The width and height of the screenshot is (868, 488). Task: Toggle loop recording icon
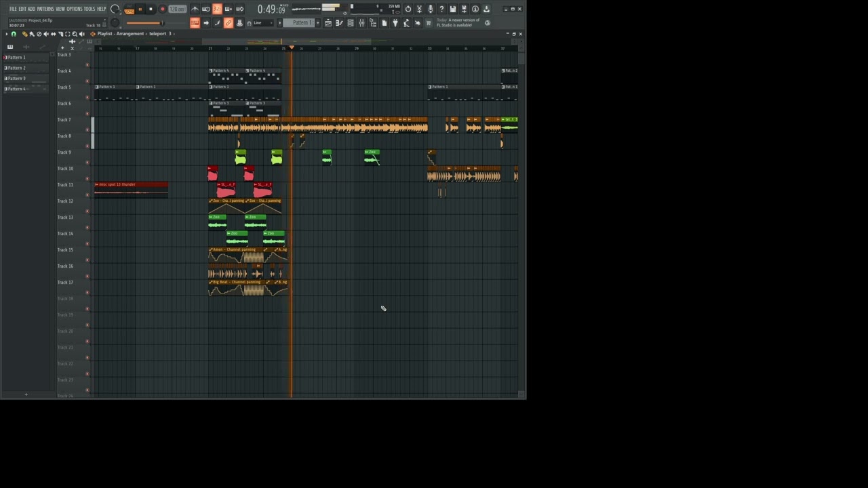pyautogui.click(x=239, y=9)
